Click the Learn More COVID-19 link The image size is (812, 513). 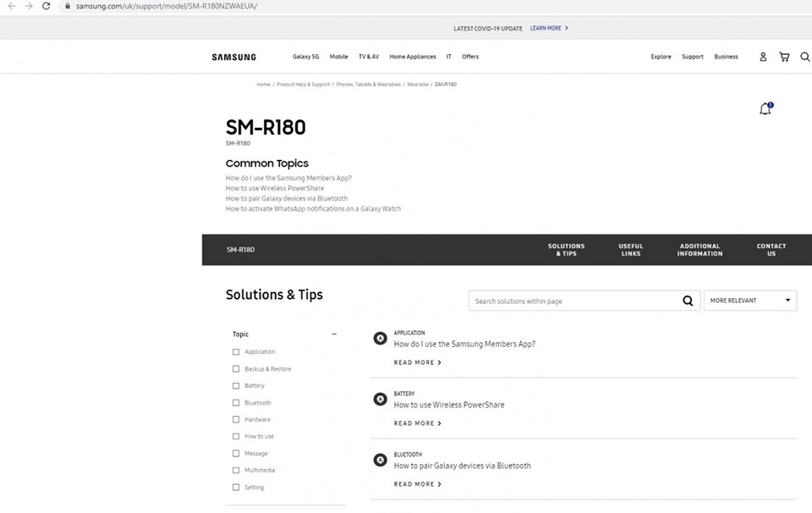tap(546, 28)
